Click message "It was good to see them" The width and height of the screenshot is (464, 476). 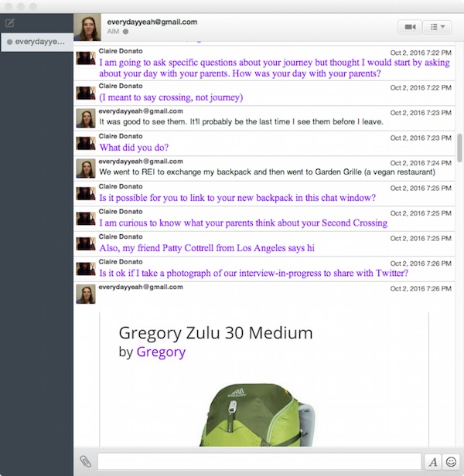coord(241,122)
